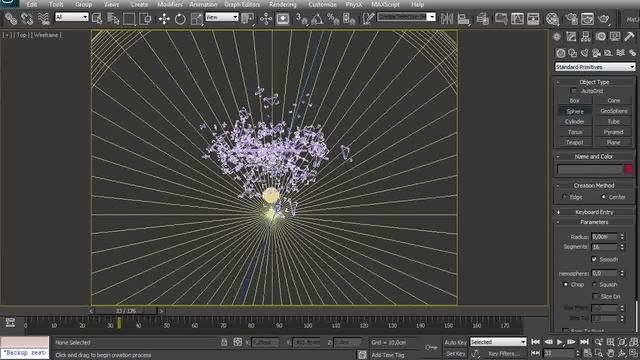Open the Selected key filter dropdown
Image resolution: width=640 pixels, height=360 pixels.
[x=498, y=342]
